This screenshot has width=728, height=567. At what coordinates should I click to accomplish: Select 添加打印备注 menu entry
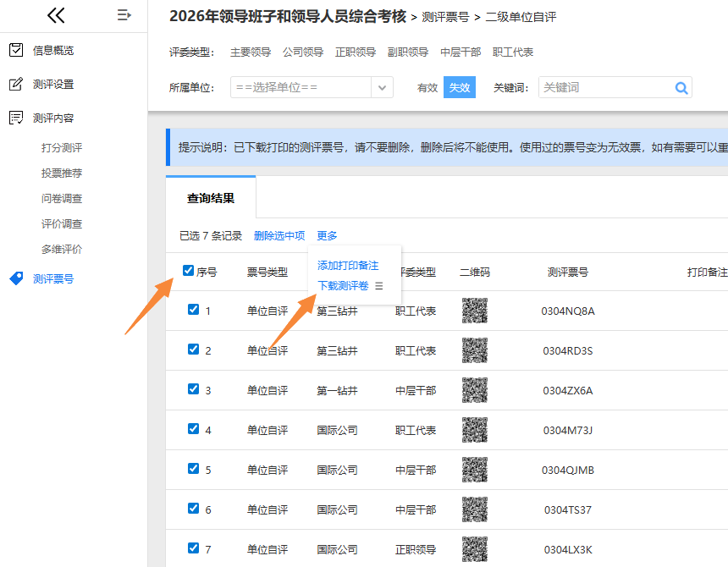pos(348,266)
